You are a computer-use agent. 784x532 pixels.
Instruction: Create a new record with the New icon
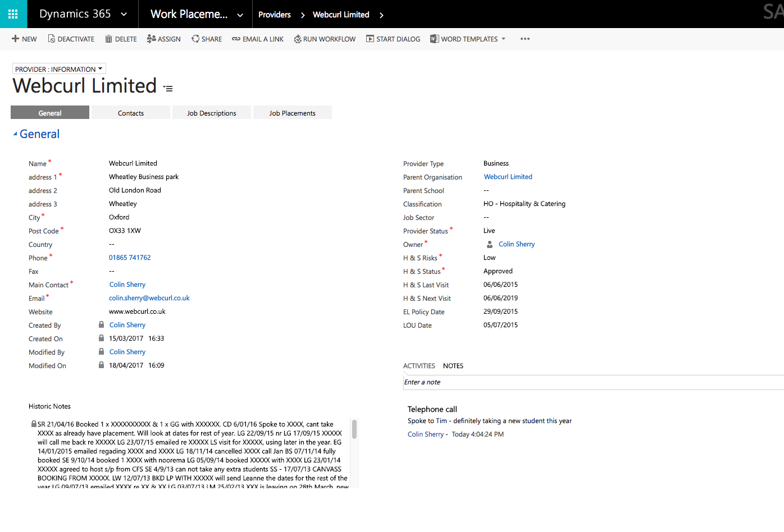[x=24, y=39]
